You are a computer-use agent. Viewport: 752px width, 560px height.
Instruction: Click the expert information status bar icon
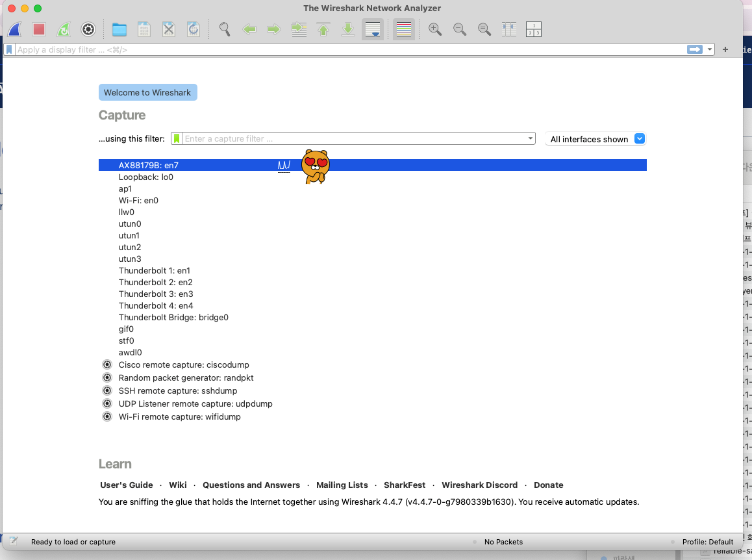14,541
